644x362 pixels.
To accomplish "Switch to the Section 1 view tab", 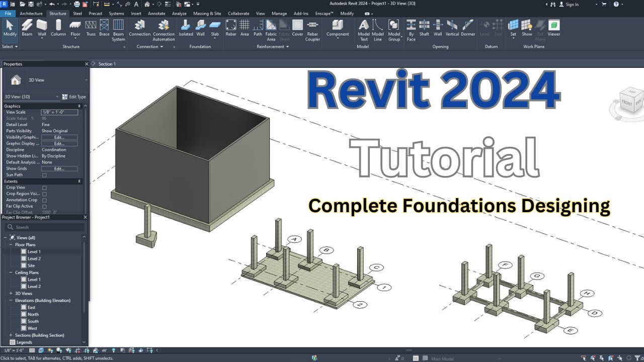I will click(107, 64).
